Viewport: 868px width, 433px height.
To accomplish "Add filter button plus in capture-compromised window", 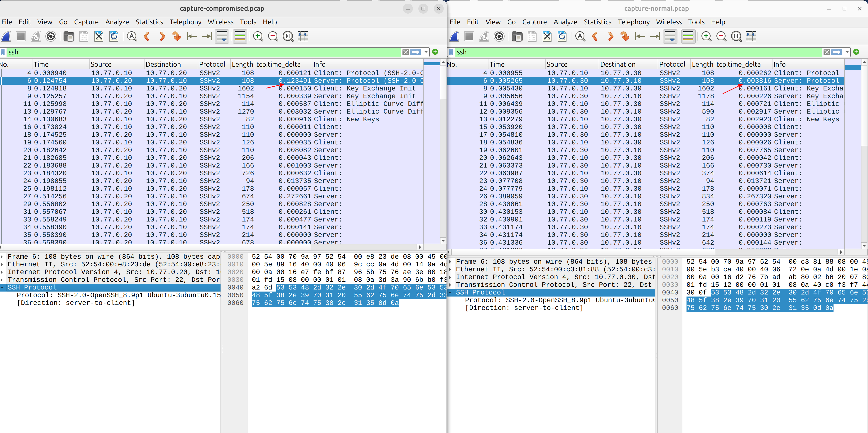I will coord(435,52).
